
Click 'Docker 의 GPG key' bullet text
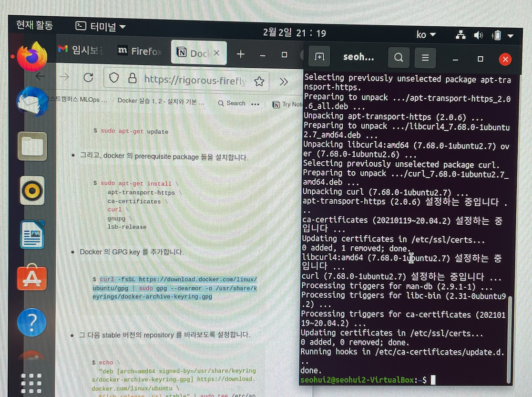click(132, 252)
